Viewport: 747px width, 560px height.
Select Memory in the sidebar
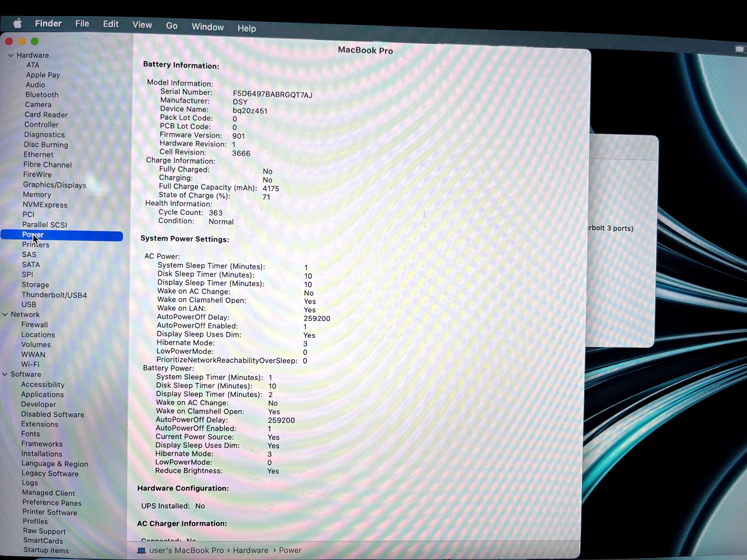37,195
